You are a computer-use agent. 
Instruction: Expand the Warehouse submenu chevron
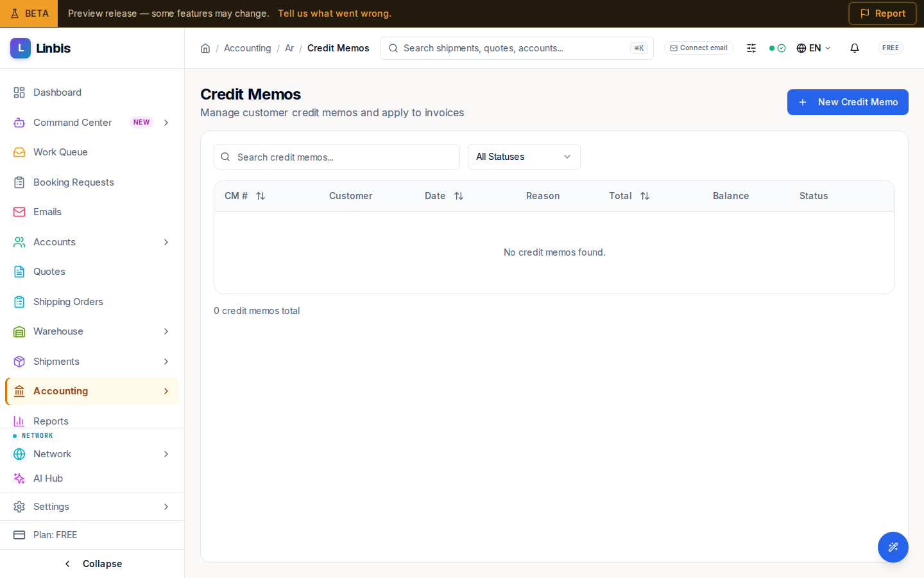point(166,331)
